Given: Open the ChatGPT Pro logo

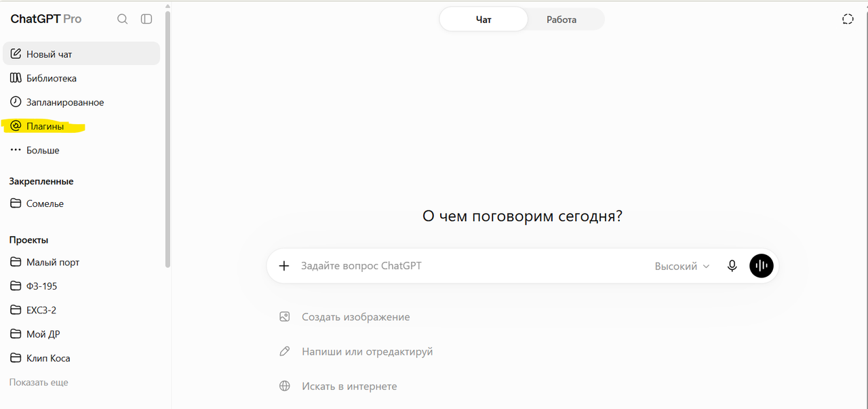Looking at the screenshot, I should [x=46, y=19].
